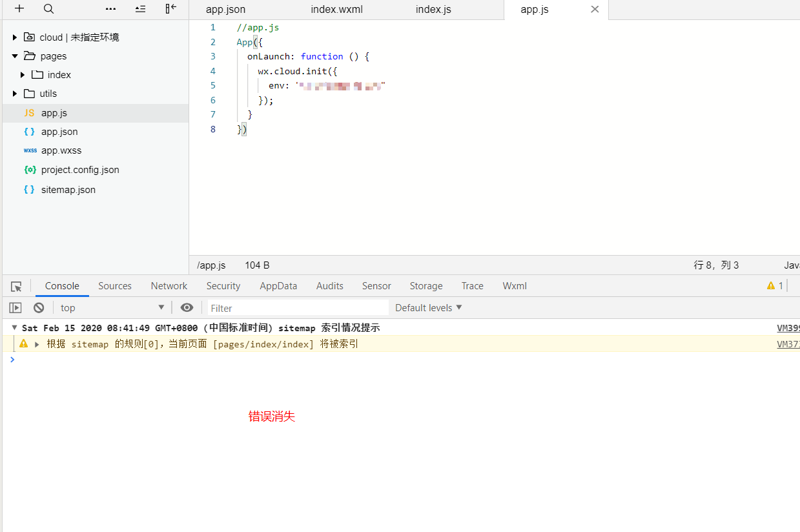Click the sort/list icon in the toolbar
The height and width of the screenshot is (532, 800).
tap(140, 9)
